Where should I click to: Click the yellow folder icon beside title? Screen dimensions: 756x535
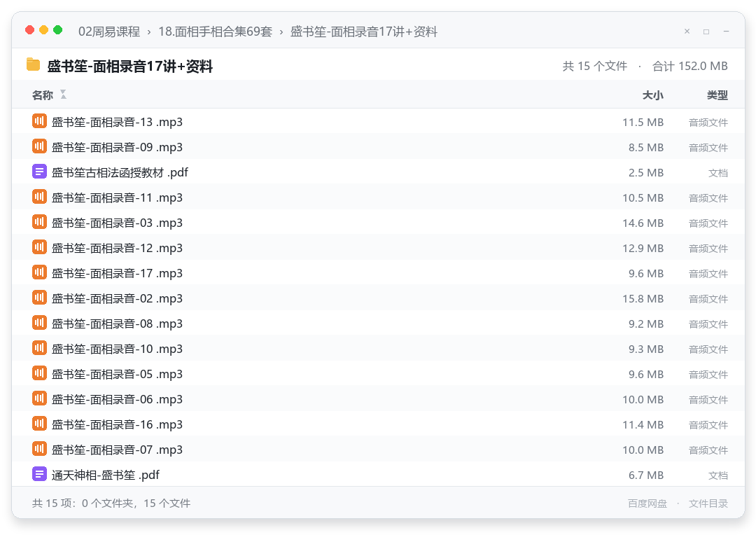click(x=34, y=64)
